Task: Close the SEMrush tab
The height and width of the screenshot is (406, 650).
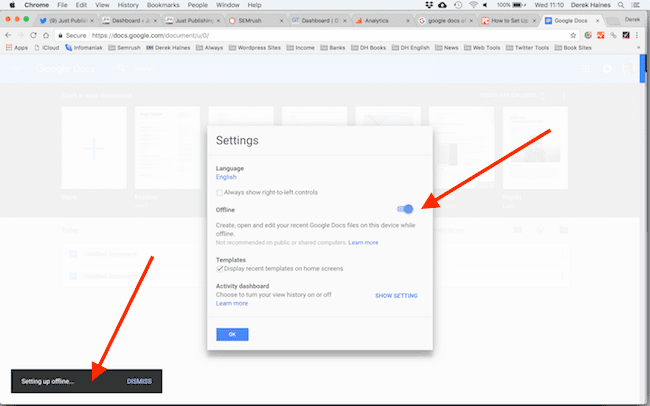Action: point(282,20)
